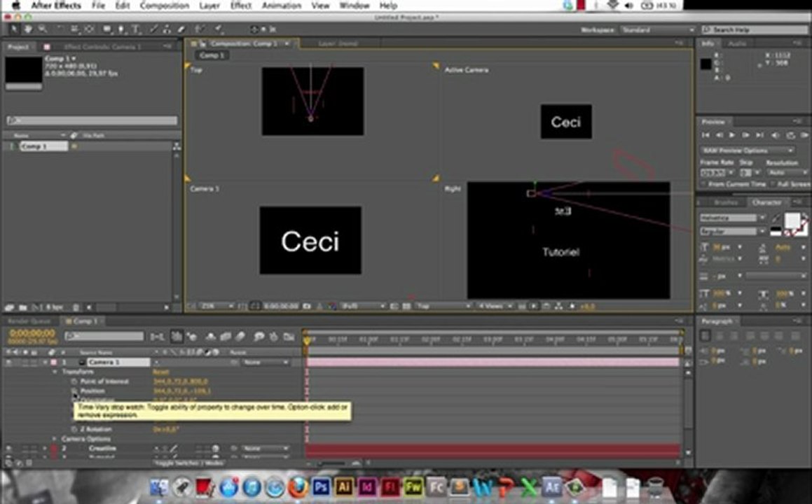The image size is (812, 504).
Task: Select the Selection arrow tool
Action: 14,29
